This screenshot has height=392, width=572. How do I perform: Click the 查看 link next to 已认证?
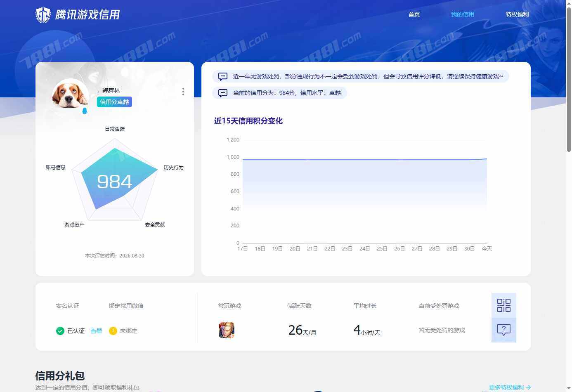tap(96, 331)
